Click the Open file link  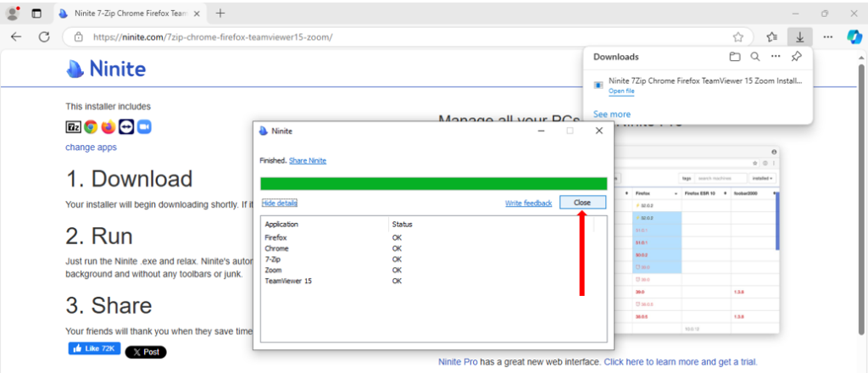pos(621,91)
